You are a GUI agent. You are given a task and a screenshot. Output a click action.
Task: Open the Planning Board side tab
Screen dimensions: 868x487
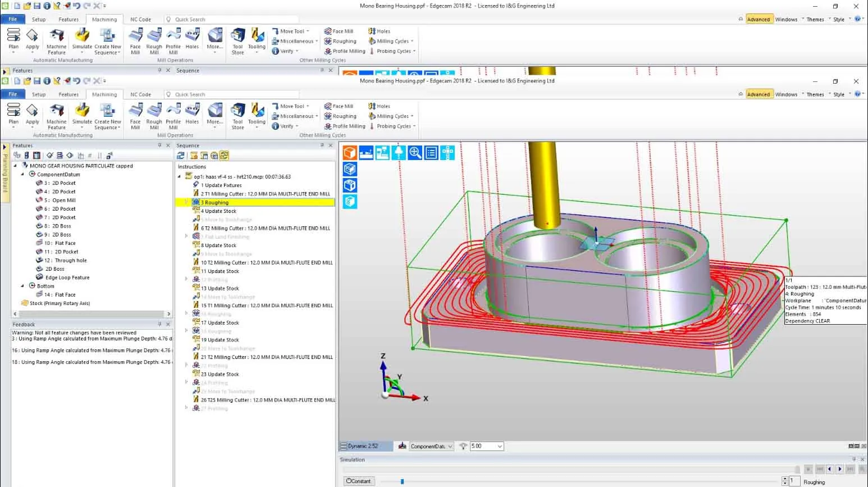click(x=5, y=173)
